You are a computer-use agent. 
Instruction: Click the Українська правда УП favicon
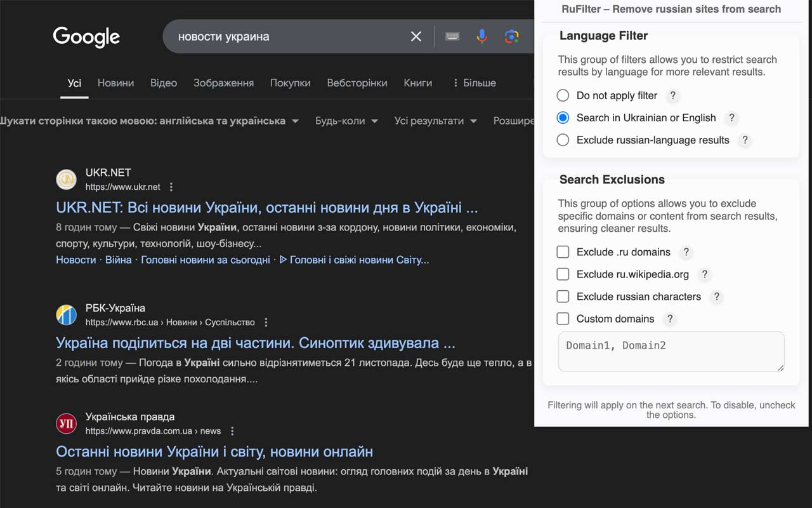click(x=66, y=424)
